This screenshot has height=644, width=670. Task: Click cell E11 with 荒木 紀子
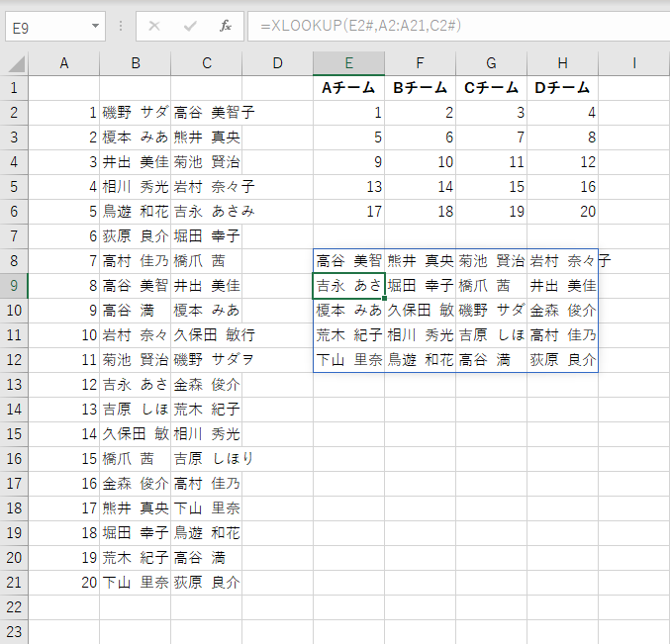point(348,335)
